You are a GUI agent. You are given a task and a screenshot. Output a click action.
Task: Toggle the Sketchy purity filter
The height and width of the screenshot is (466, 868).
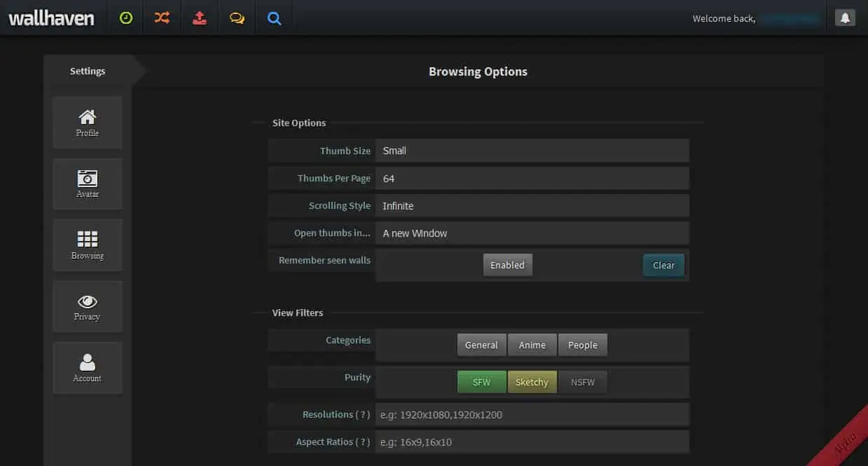[532, 382]
